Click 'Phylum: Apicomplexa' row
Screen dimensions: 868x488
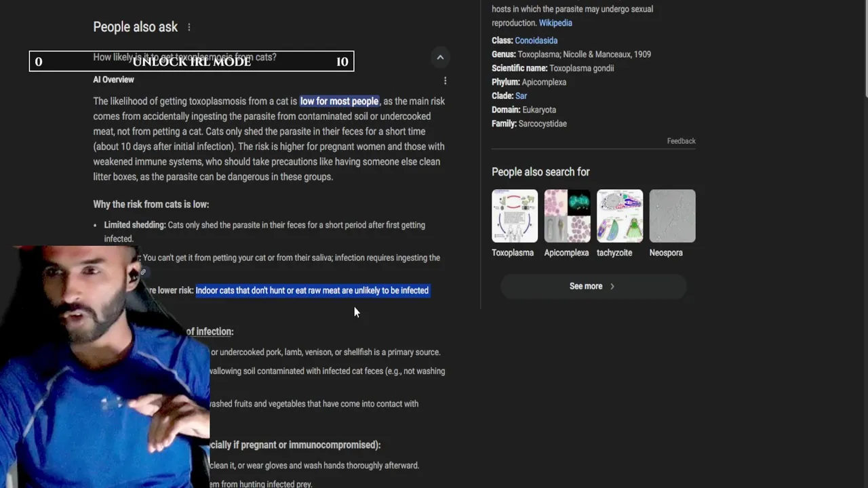pos(529,82)
